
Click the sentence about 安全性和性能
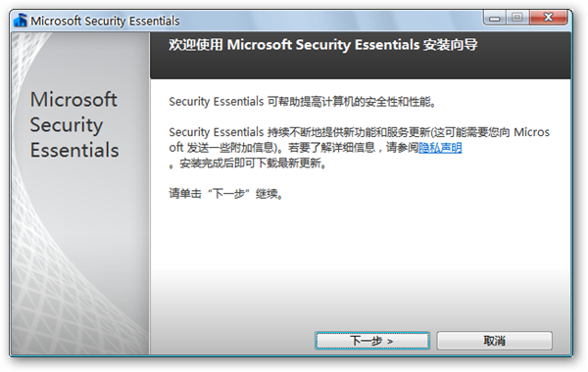pyautogui.click(x=302, y=102)
